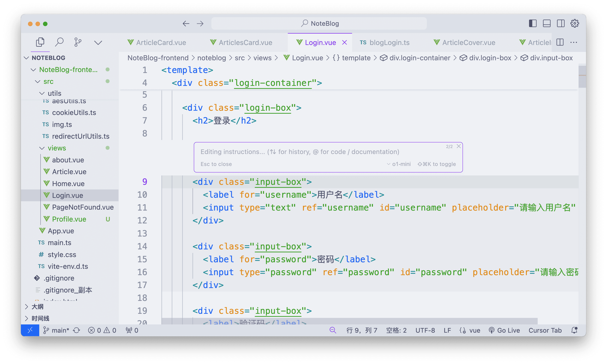The height and width of the screenshot is (364, 607).
Task: Click the NoteBlog command center search
Action: [x=319, y=24]
